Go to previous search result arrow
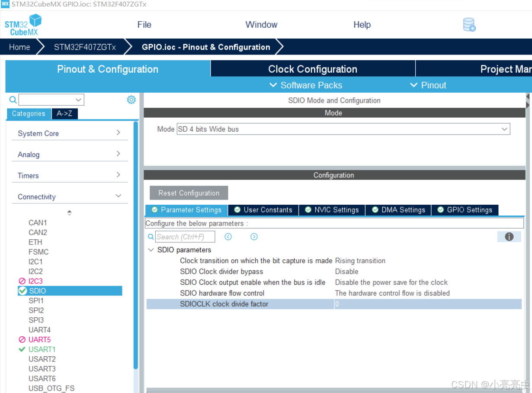532x393 pixels. pyautogui.click(x=228, y=236)
